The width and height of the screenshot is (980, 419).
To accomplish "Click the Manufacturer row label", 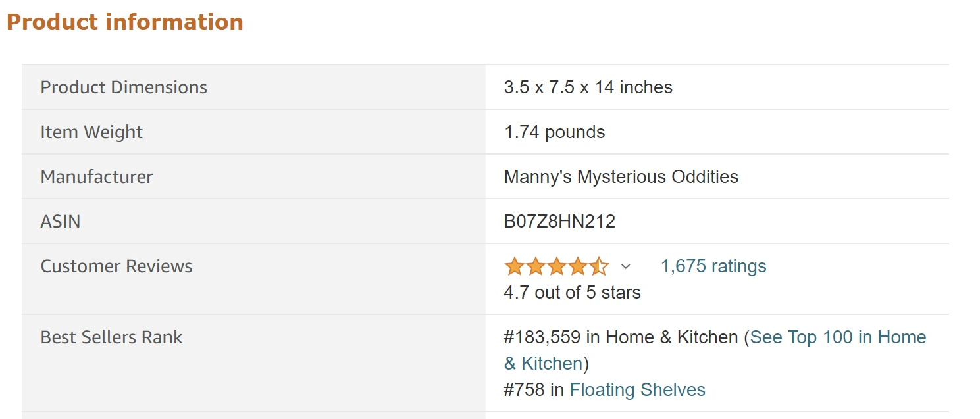I will [x=97, y=177].
